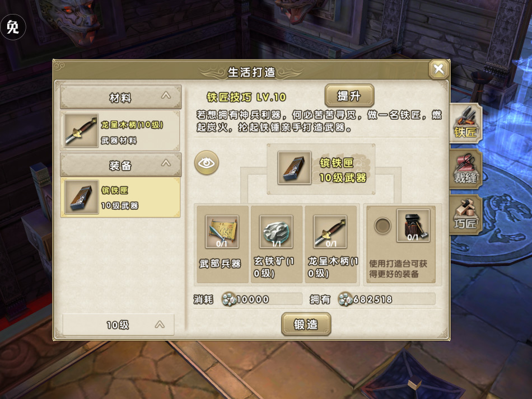Viewport: 532px width, 399px height.
Task: Select the 玄铁矿 ore material icon
Action: tap(276, 232)
